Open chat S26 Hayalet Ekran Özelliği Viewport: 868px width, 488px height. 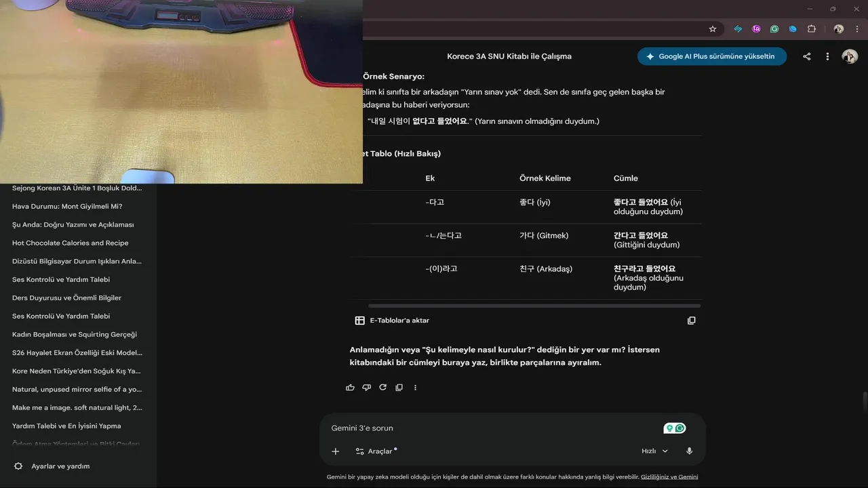[x=77, y=352]
